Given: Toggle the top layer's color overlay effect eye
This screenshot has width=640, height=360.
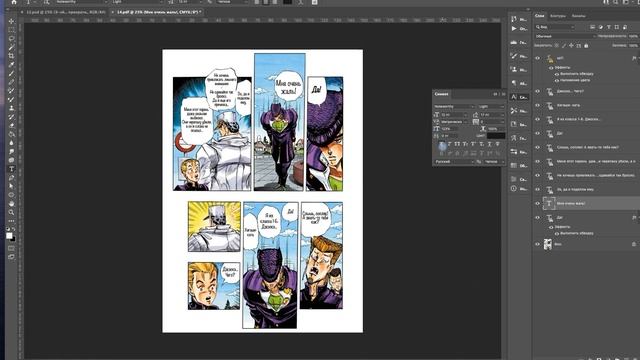Looking at the screenshot, I should [557, 80].
